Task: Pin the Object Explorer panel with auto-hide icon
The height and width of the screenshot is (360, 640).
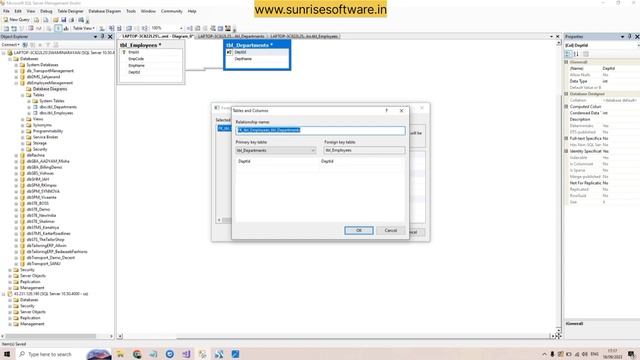Action: tap(102, 36)
